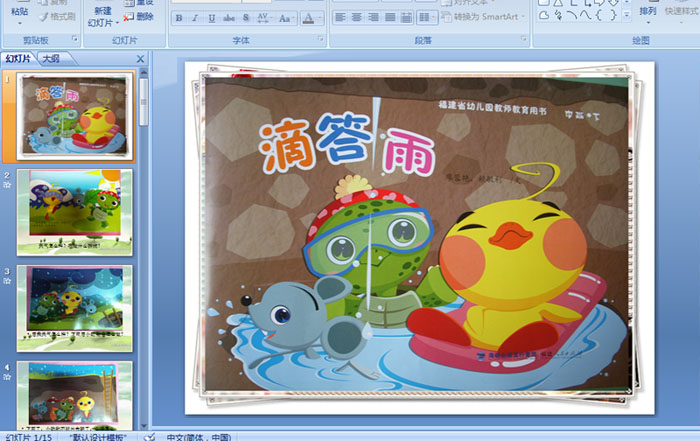
Task: Select the cloud shape
Action: [x=544, y=15]
